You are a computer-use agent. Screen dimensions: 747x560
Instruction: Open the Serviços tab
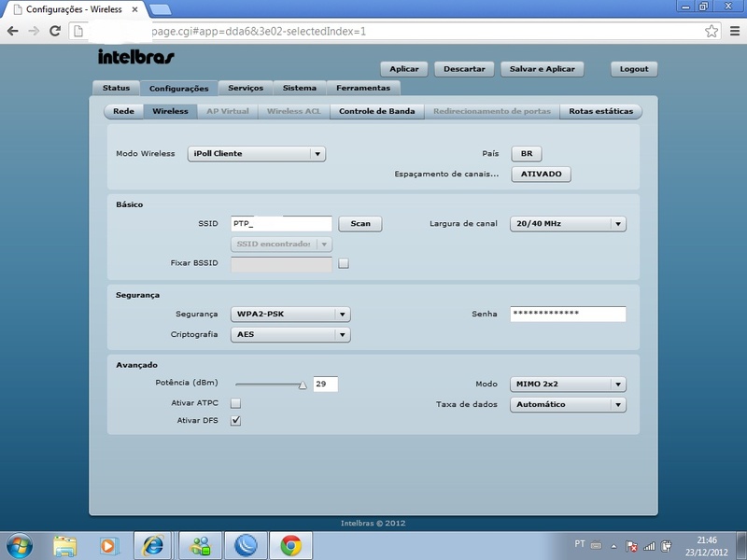coord(246,88)
